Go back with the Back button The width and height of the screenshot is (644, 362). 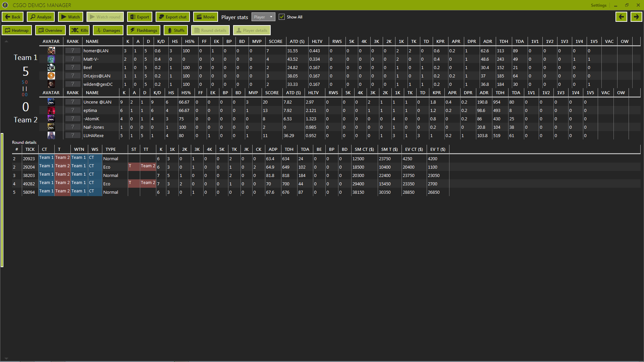(x=13, y=17)
